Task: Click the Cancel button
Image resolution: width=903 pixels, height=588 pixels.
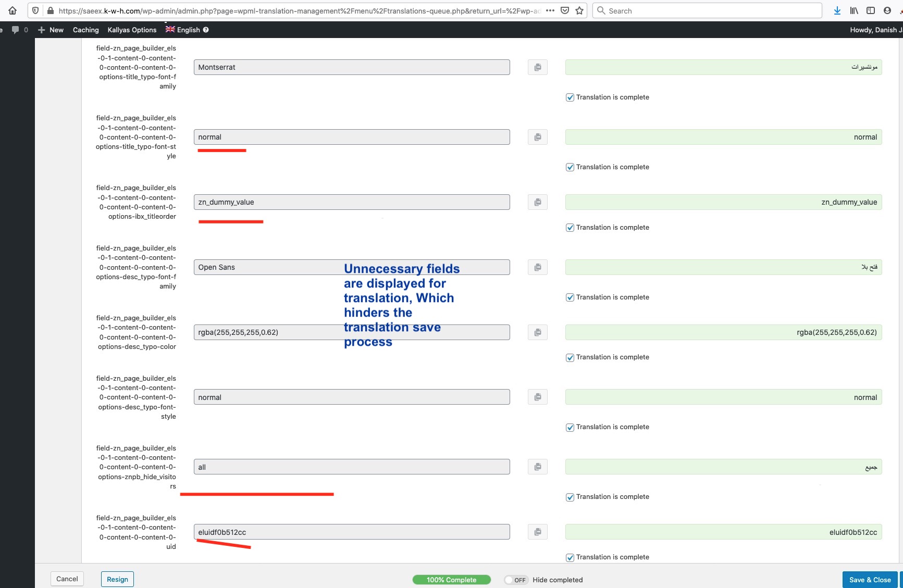Action: (x=67, y=579)
